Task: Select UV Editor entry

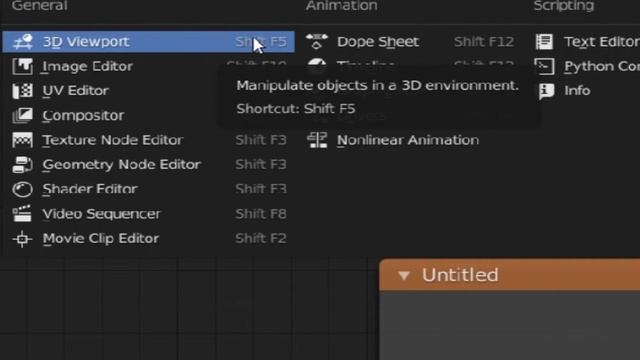Action: click(76, 91)
